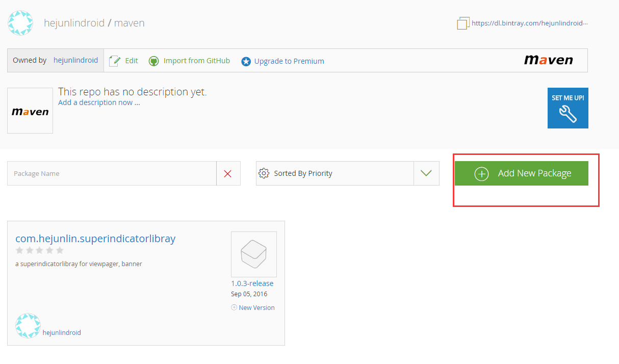Click the plus icon beside New Version
The width and height of the screenshot is (619, 364).
234,307
